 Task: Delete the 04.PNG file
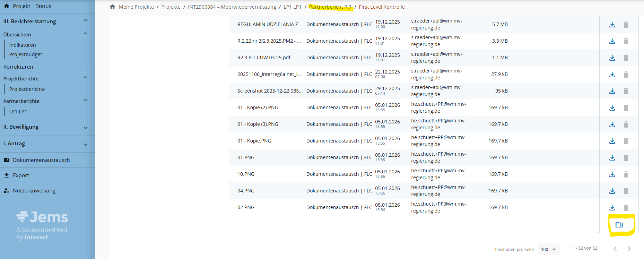626,191
